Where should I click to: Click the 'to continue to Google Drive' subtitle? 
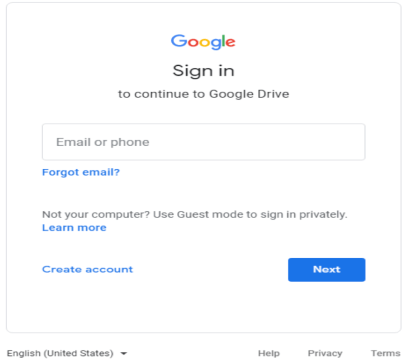click(203, 94)
